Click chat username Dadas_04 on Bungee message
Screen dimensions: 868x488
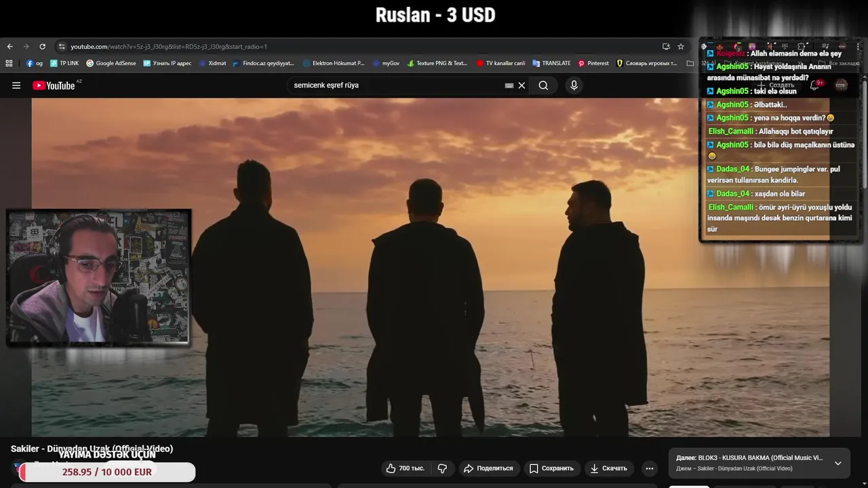pos(732,169)
